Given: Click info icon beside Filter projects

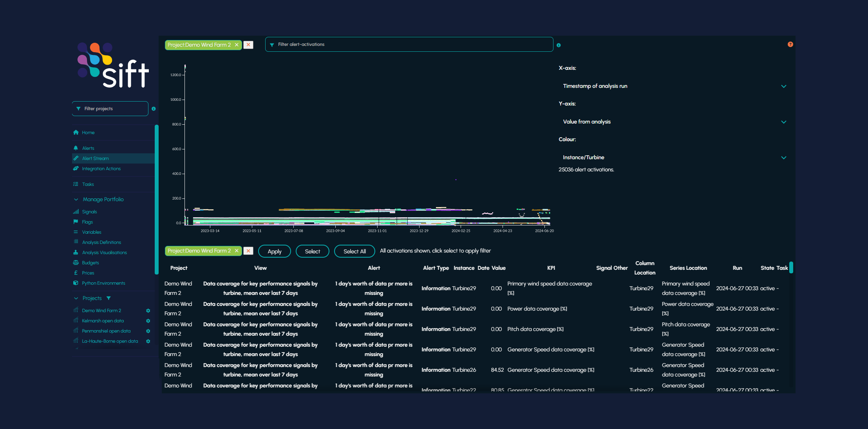Looking at the screenshot, I should pyautogui.click(x=154, y=109).
